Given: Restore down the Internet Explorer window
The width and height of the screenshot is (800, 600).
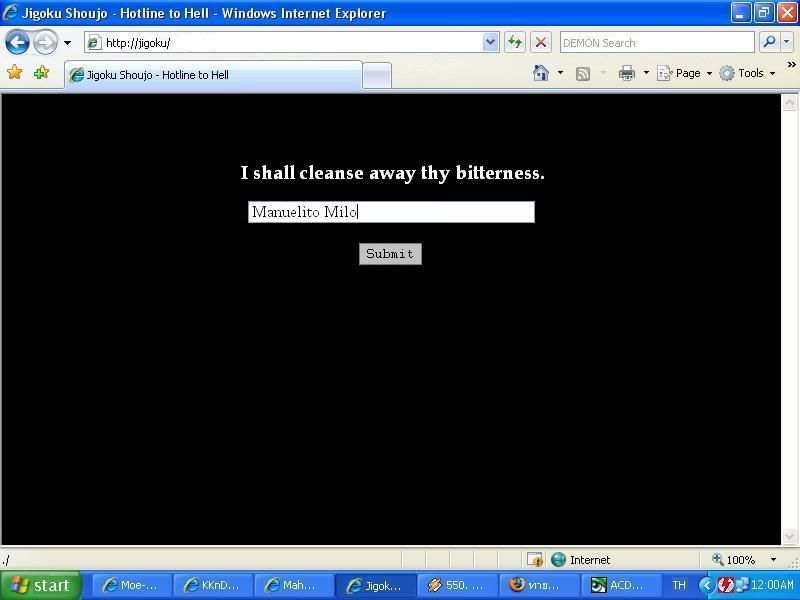Looking at the screenshot, I should tap(764, 13).
